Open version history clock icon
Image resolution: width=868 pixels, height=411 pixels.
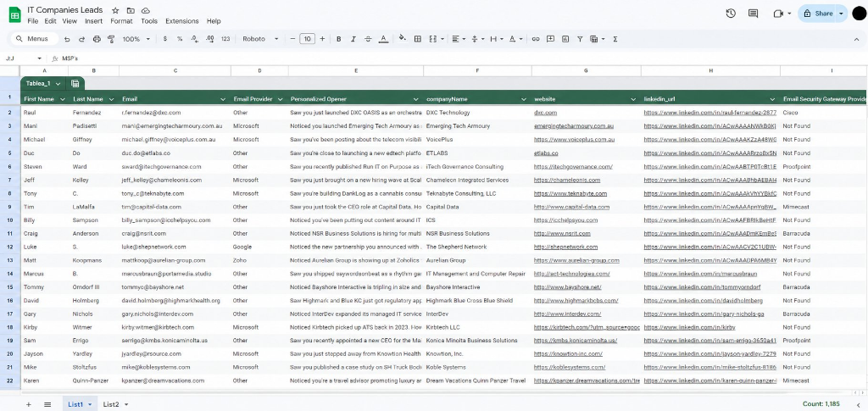pos(731,14)
